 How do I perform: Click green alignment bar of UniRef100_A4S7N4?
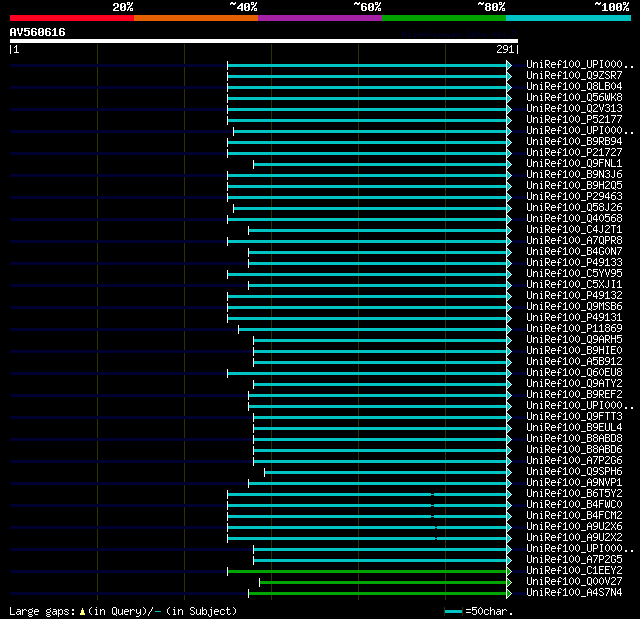pos(378,593)
